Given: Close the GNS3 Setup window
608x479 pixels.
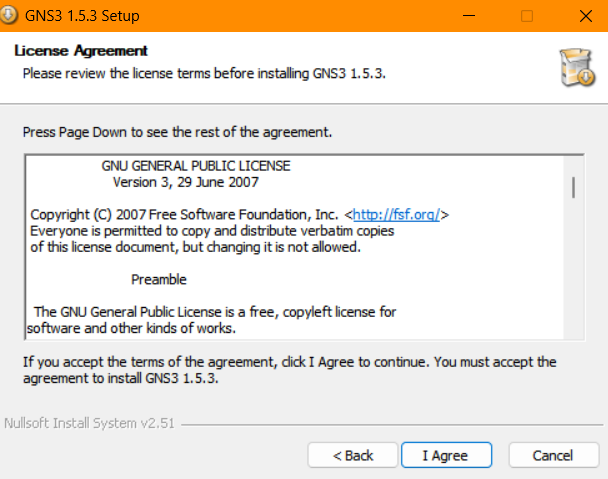Looking at the screenshot, I should [x=586, y=16].
